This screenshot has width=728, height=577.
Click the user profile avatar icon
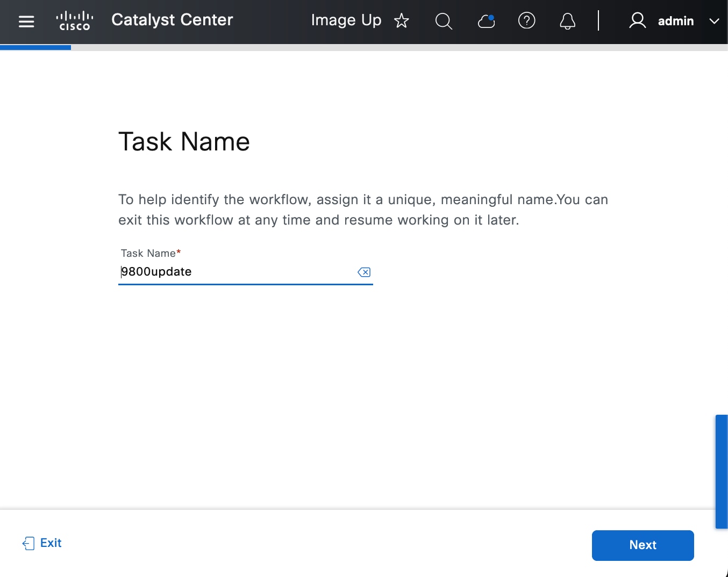coord(637,21)
